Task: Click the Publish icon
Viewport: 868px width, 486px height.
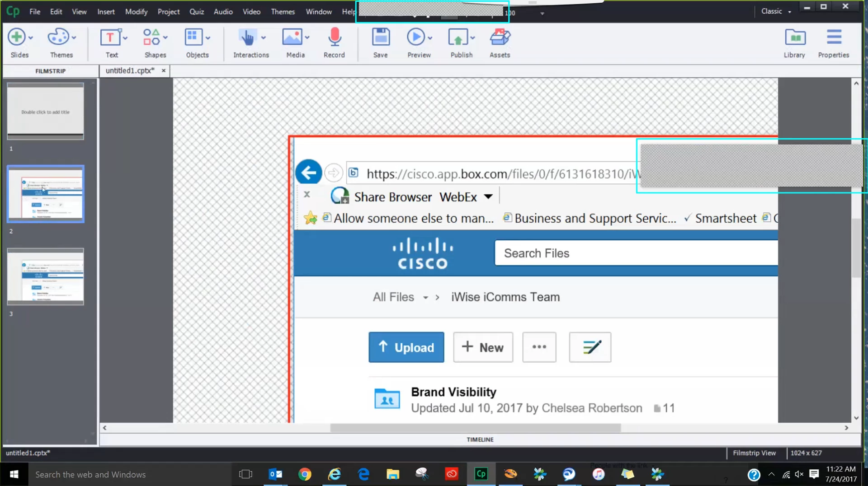Action: click(458, 37)
